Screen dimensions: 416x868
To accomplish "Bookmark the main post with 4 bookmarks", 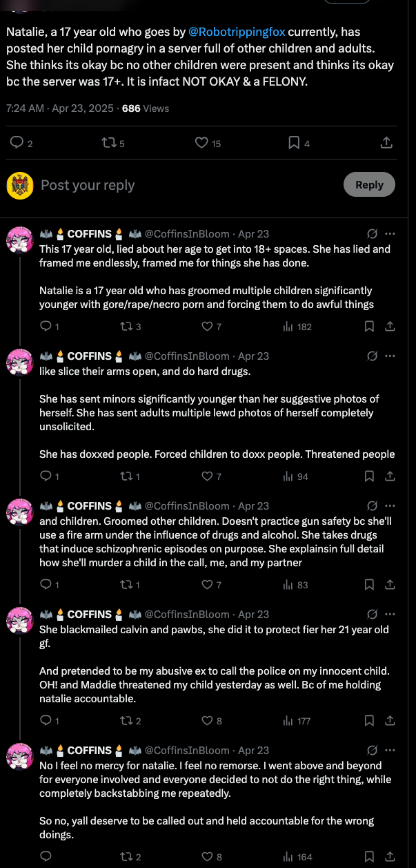I will 294,143.
